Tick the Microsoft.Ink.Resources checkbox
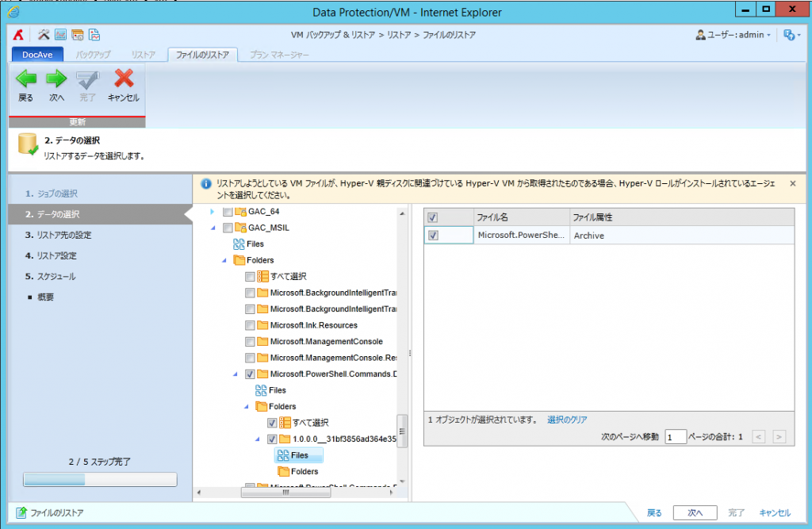 (250, 325)
